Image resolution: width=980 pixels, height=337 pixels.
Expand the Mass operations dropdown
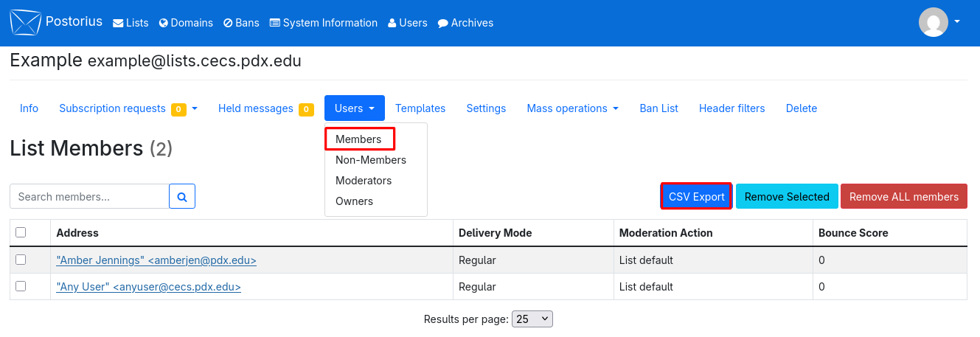pos(572,108)
